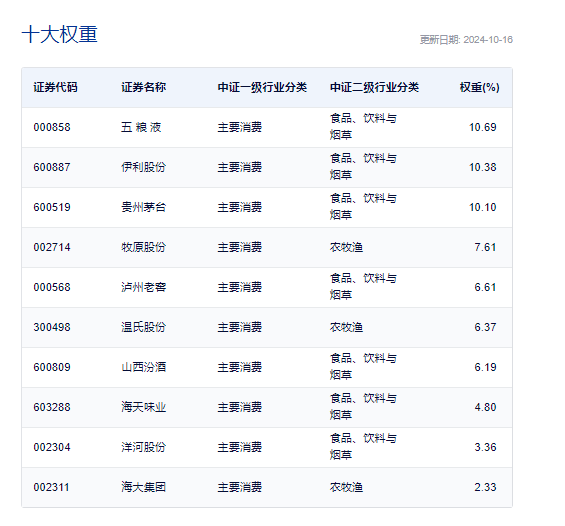Click 主要消费 in the 牧原股份 row
Screen dimensions: 565x526
pos(240,247)
